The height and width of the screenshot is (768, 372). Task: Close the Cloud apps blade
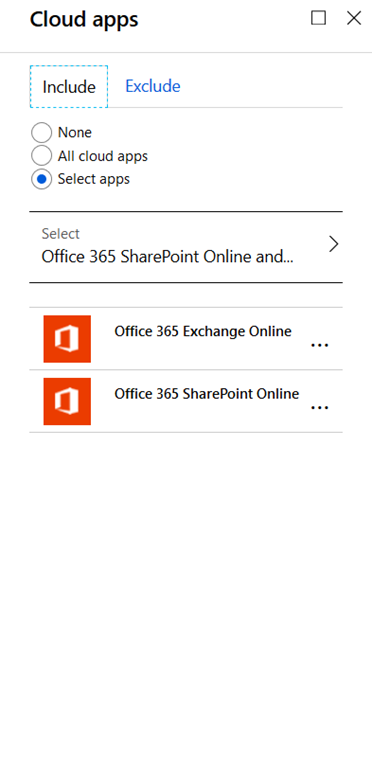click(x=354, y=18)
